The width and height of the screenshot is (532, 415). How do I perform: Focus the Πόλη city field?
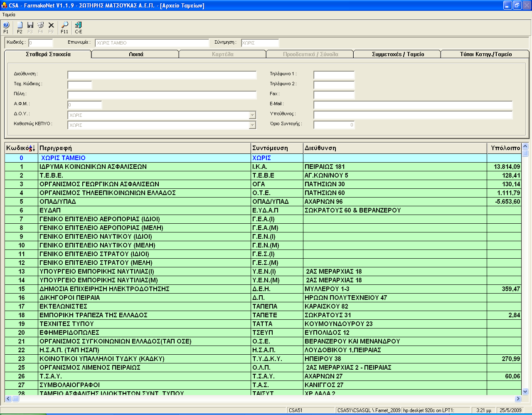[162, 95]
